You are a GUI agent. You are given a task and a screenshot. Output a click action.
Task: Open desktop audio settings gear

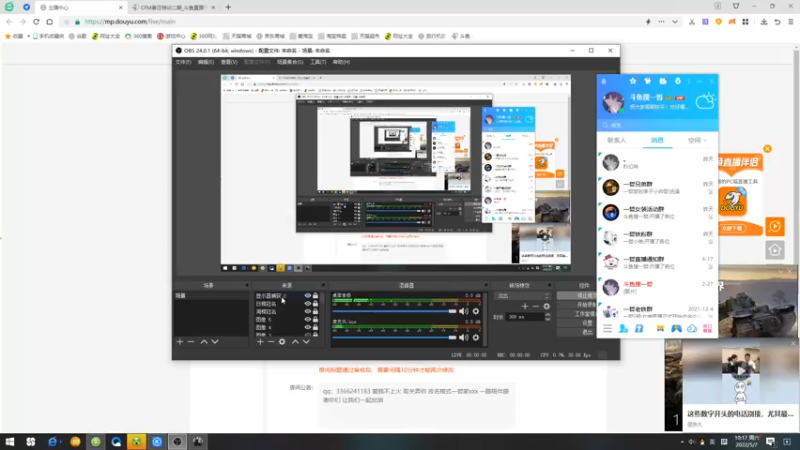[476, 311]
